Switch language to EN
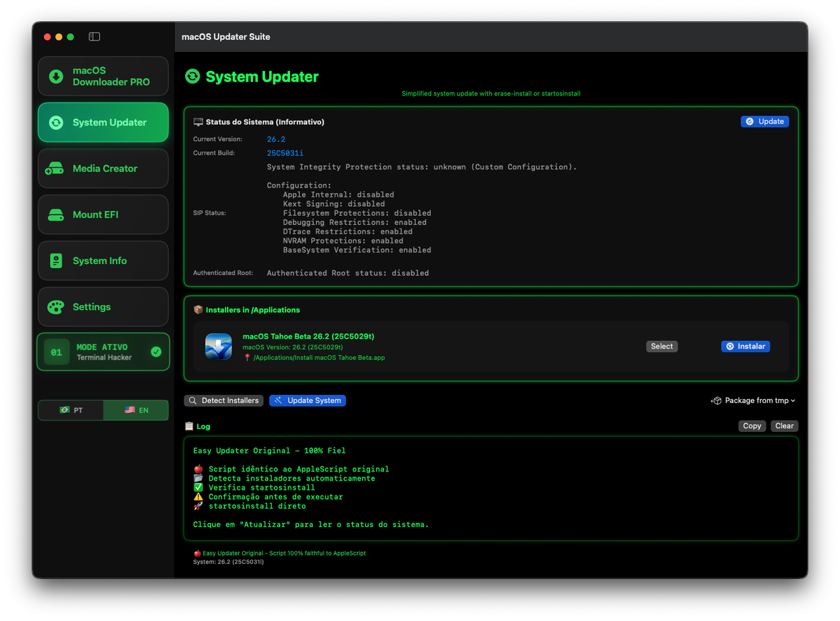This screenshot has width=840, height=621. pyautogui.click(x=136, y=410)
